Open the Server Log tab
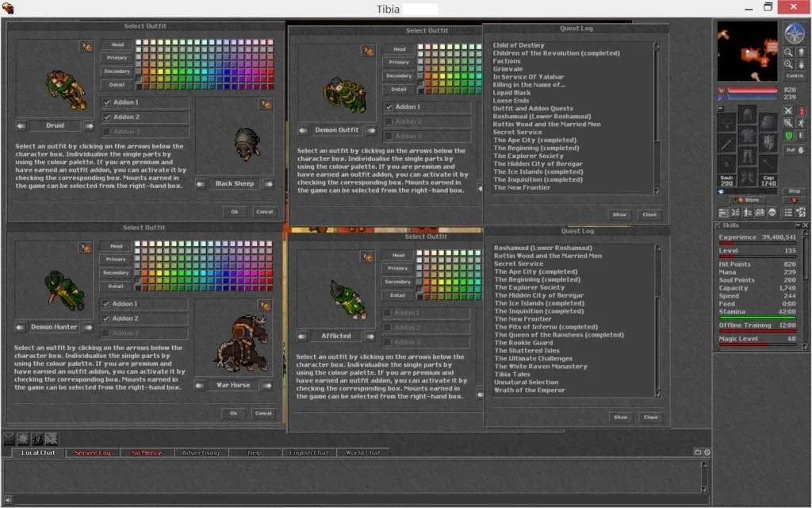The image size is (812, 508). coord(93,452)
